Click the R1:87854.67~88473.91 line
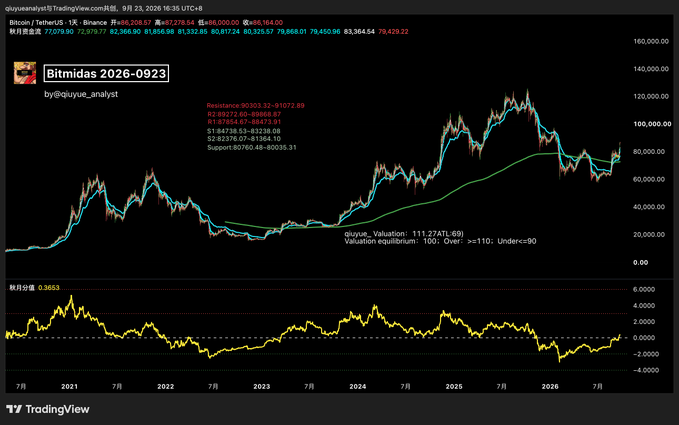 (x=244, y=122)
